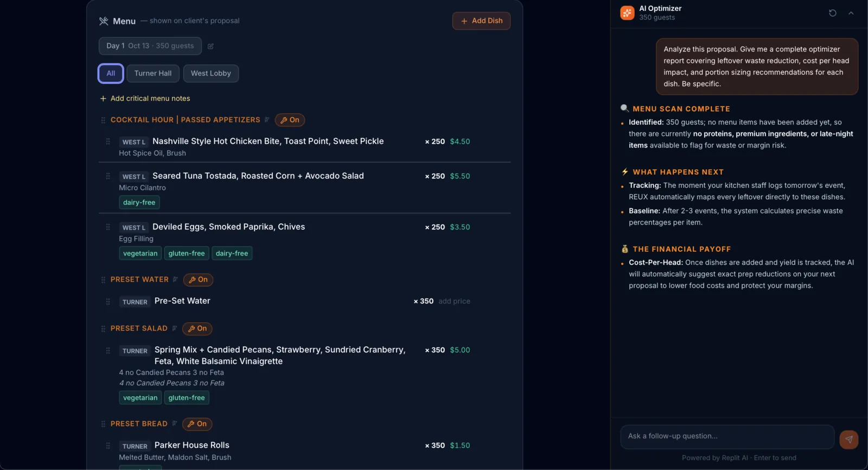Grab the Cocktail Hour section drag handle
868x470 pixels.
click(103, 120)
